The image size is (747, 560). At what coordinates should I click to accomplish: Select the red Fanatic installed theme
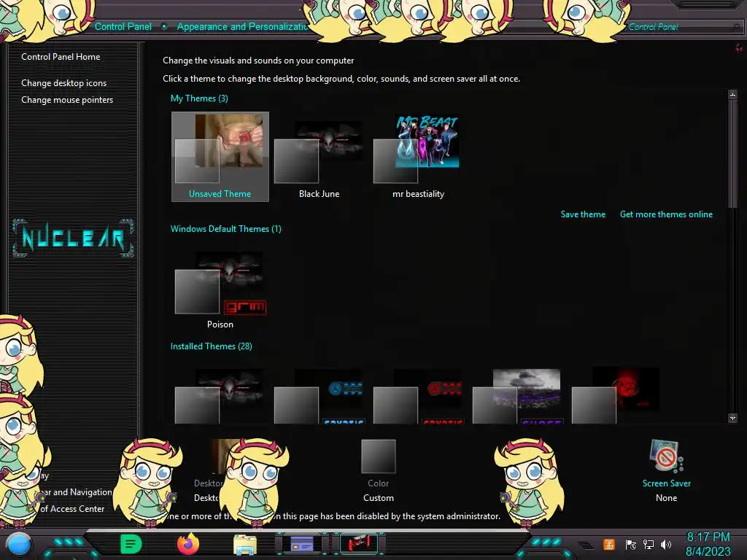[x=418, y=395]
